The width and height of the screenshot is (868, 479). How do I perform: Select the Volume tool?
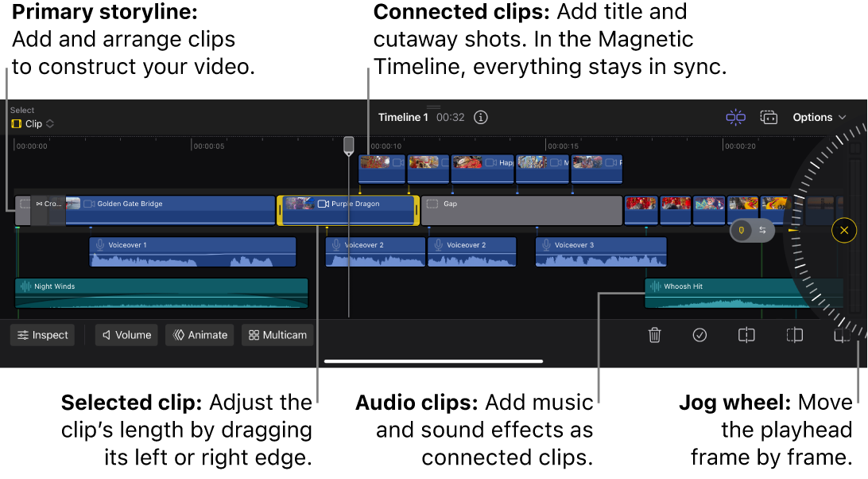[x=126, y=335]
